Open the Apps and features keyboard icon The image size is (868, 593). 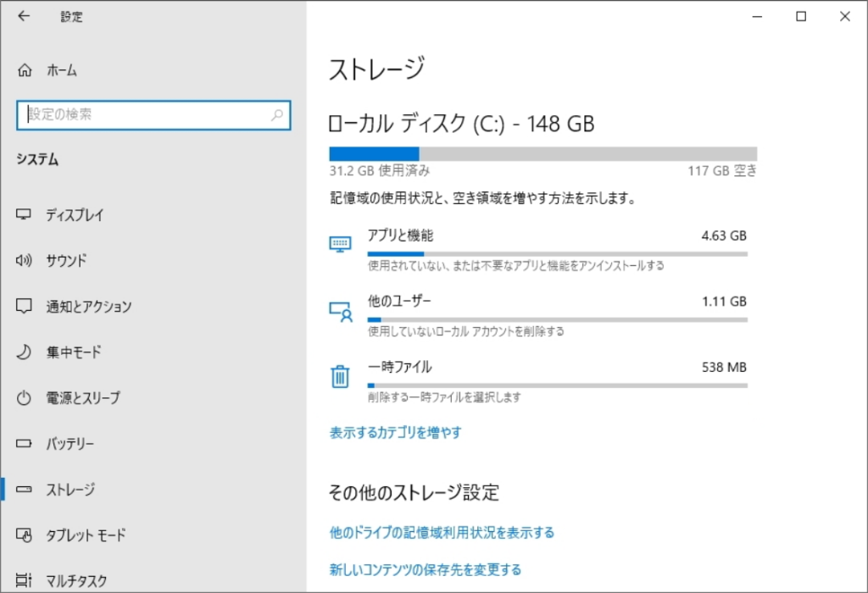[x=340, y=244]
